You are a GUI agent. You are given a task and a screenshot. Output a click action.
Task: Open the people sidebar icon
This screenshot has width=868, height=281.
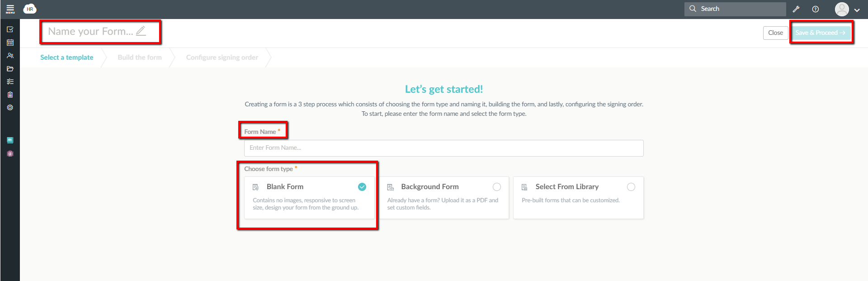10,56
